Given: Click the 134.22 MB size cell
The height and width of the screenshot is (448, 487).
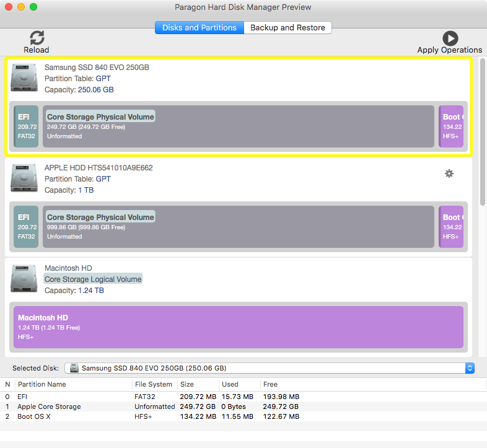Looking at the screenshot, I should 198,416.
